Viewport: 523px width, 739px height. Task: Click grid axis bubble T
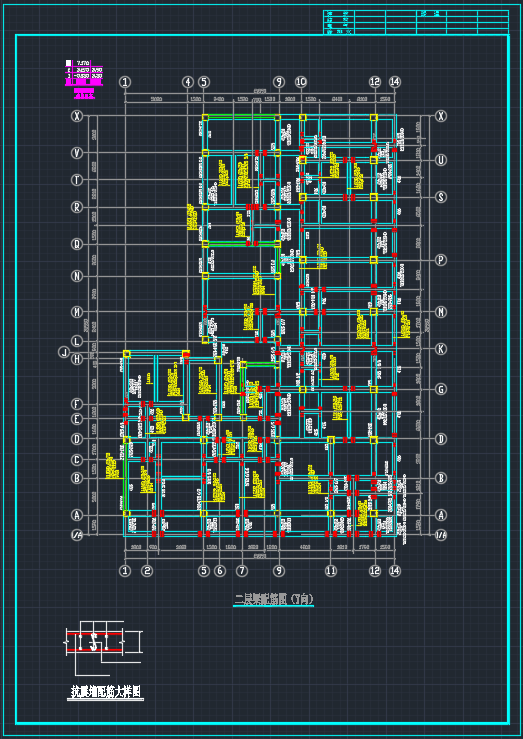pos(77,180)
